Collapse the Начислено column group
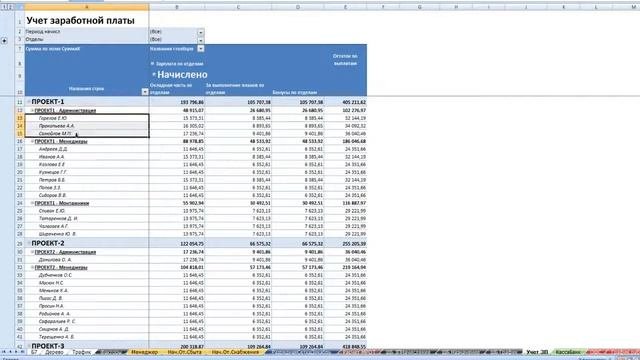Image resolution: width=640 pixels, height=360 pixels. point(154,74)
